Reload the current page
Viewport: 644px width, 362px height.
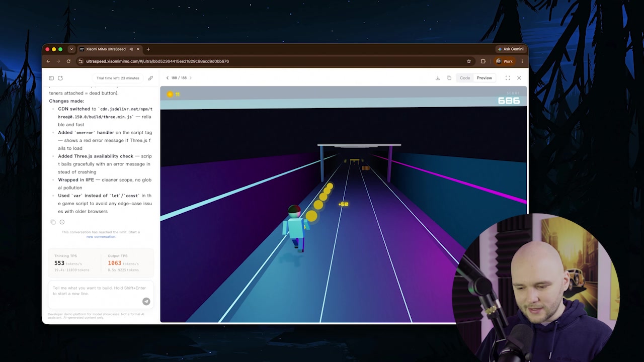(x=68, y=61)
